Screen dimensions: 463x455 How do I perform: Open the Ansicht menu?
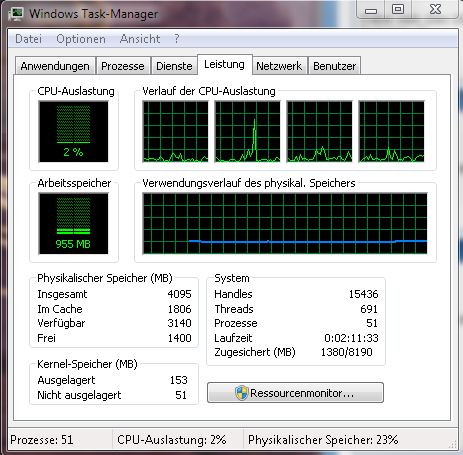point(140,39)
